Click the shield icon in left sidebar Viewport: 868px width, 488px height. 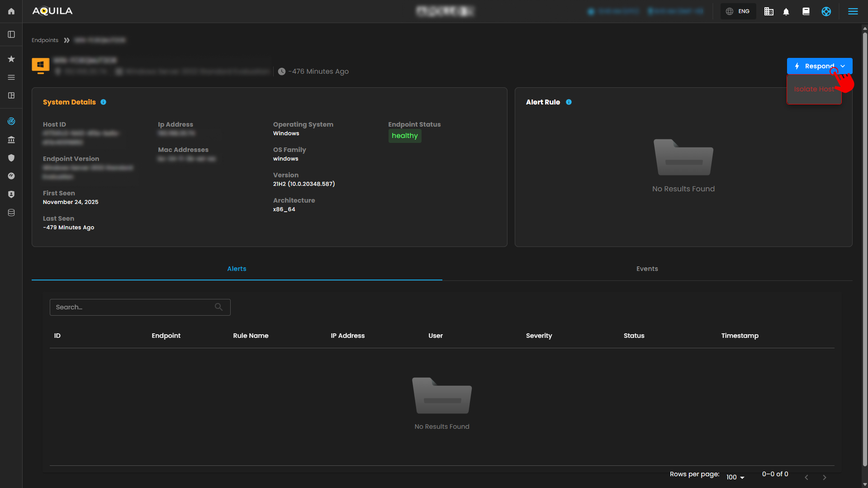click(x=11, y=158)
